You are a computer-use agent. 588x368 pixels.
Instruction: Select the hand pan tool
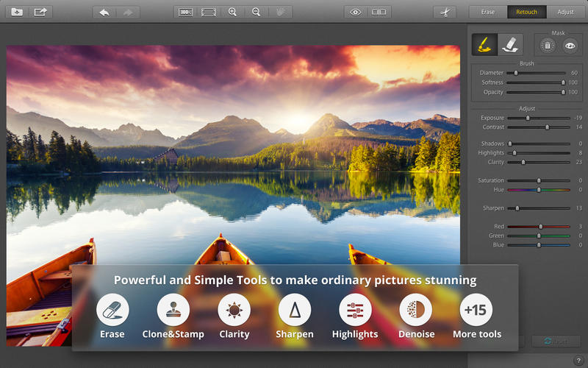280,13
